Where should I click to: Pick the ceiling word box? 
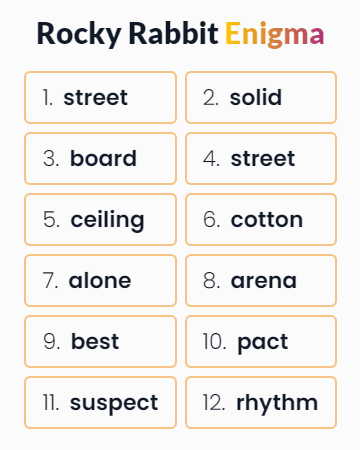click(100, 219)
